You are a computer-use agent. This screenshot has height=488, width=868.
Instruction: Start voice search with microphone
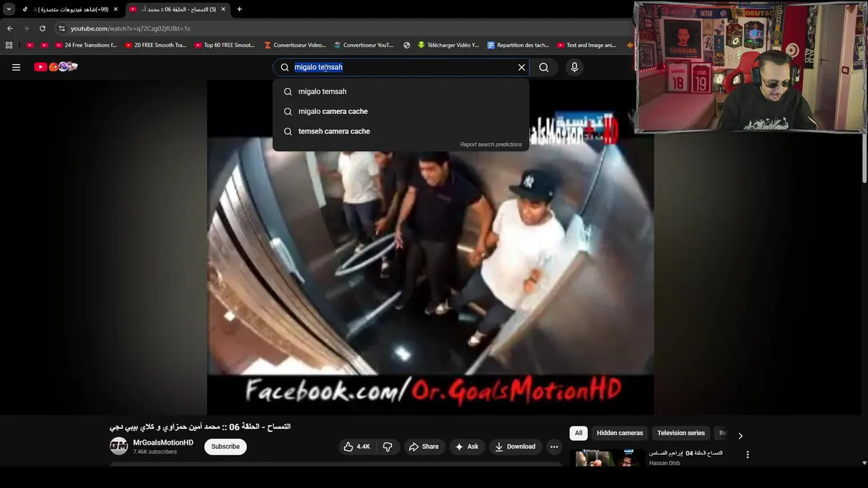coord(574,67)
